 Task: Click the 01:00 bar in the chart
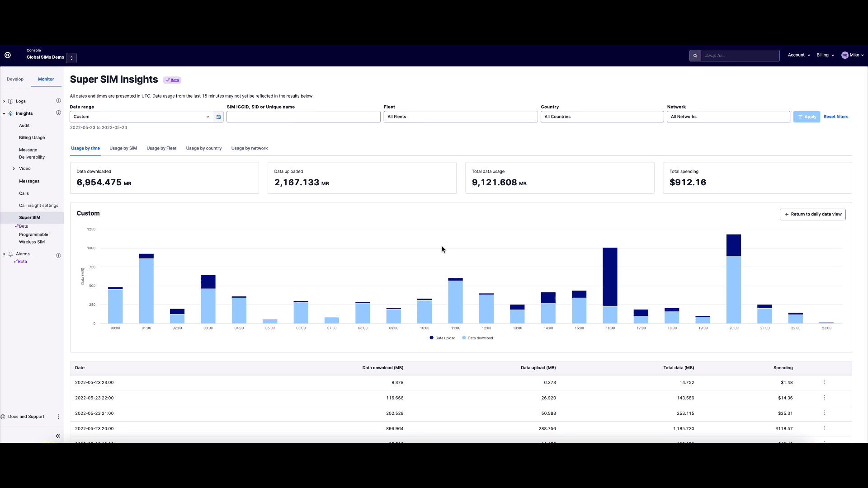pos(146,289)
